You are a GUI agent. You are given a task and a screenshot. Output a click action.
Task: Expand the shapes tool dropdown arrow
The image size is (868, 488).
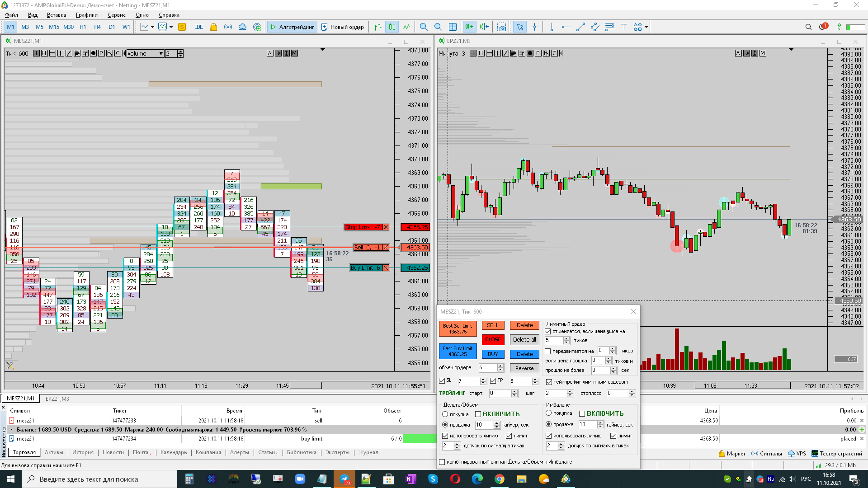[646, 27]
